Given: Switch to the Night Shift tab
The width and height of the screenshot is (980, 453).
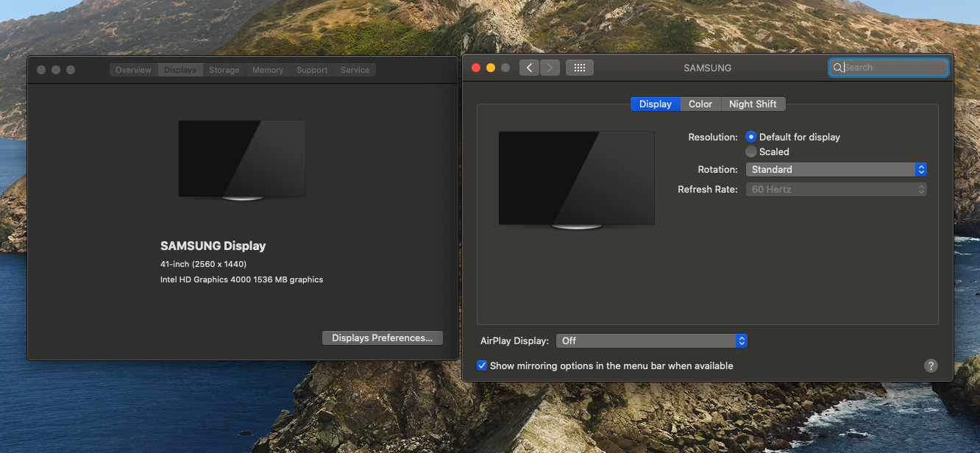Looking at the screenshot, I should 753,104.
